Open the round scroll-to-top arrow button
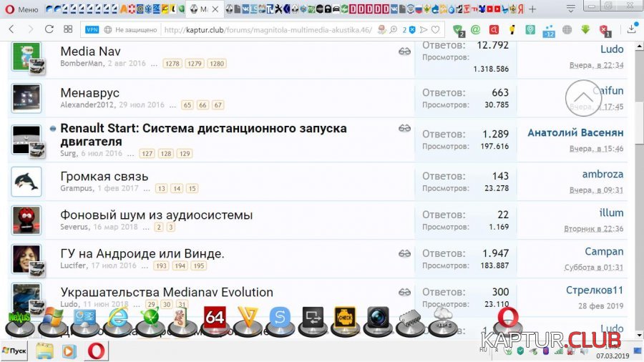The height and width of the screenshot is (362, 644). (584, 98)
